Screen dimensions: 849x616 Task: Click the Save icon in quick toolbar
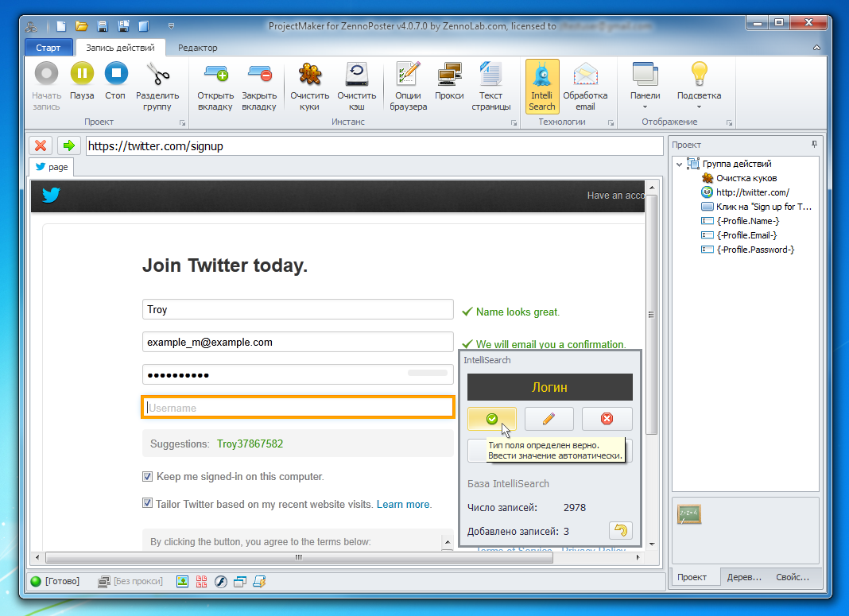(x=103, y=26)
